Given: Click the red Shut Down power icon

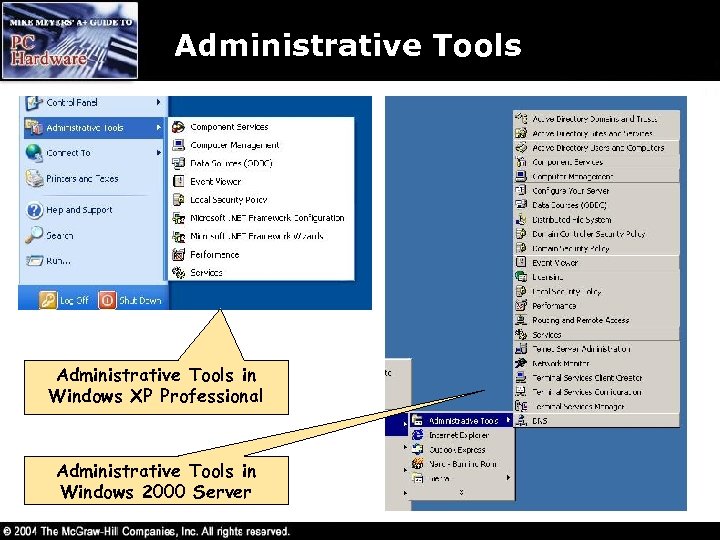Looking at the screenshot, I should pos(107,300).
